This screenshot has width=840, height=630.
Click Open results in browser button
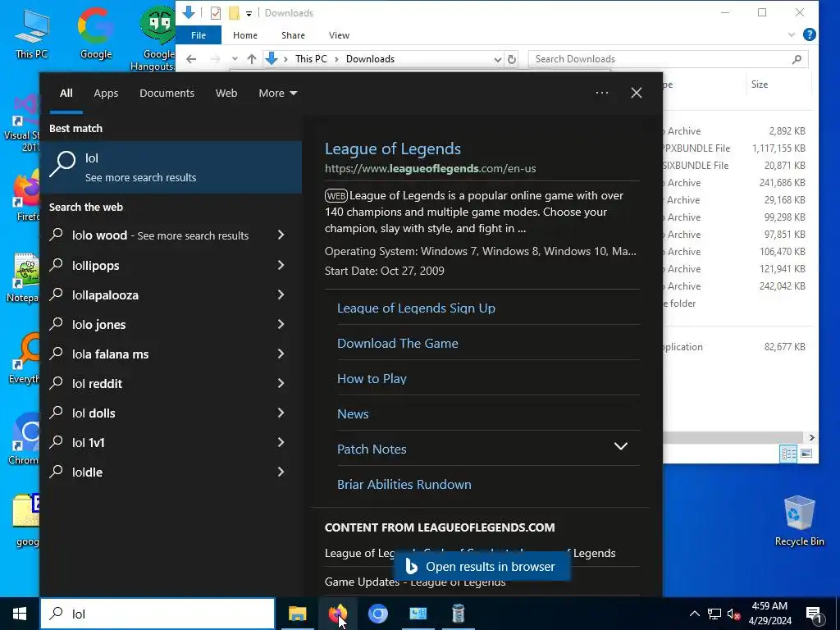[x=482, y=566]
